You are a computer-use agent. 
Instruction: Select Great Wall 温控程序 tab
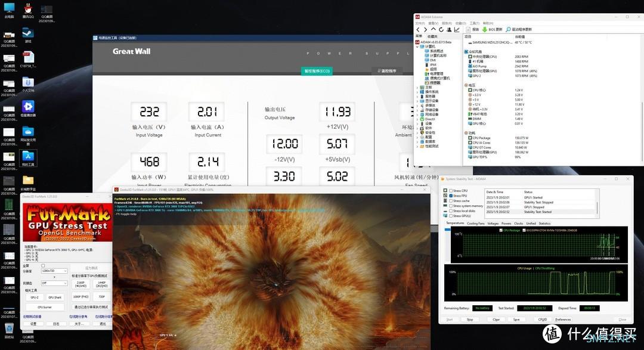coord(386,71)
